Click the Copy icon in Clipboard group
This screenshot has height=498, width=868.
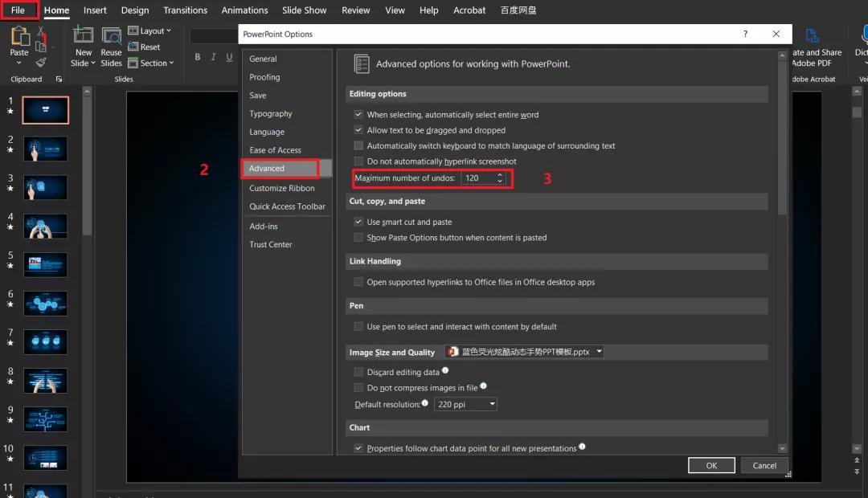click(x=40, y=47)
